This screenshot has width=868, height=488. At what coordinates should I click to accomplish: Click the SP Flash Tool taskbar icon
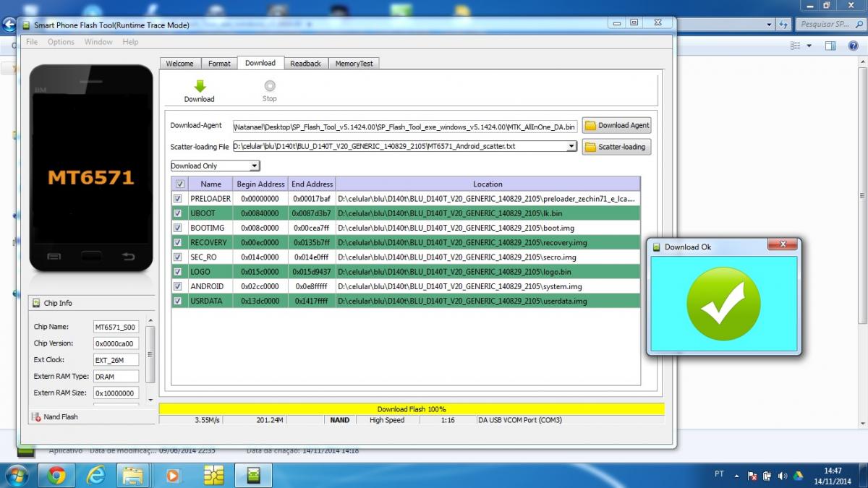[x=254, y=475]
